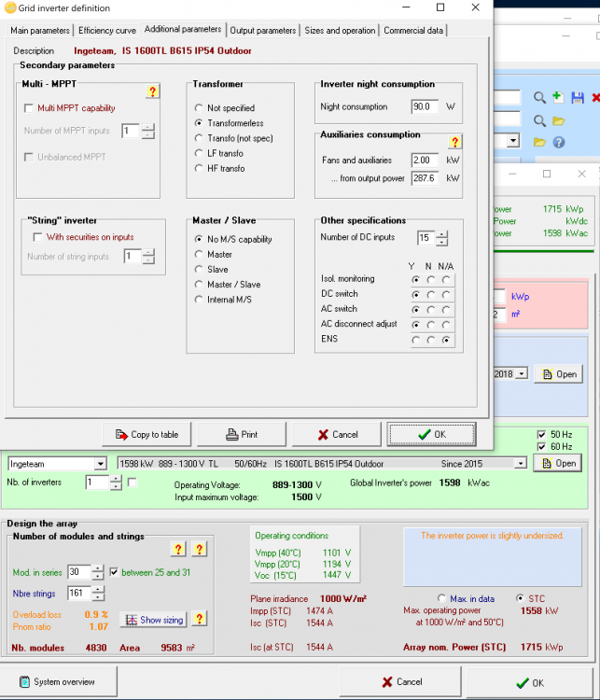
Task: Click magnifier icon in second row
Action: coord(539,120)
